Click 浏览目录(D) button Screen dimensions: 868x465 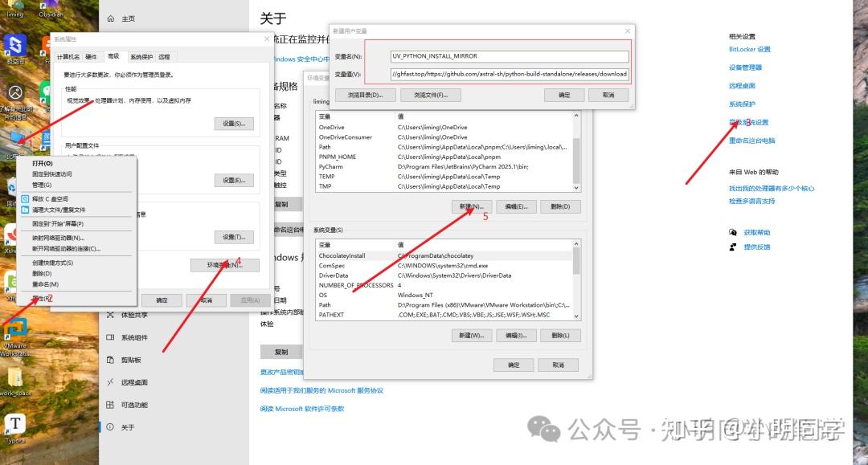point(366,95)
